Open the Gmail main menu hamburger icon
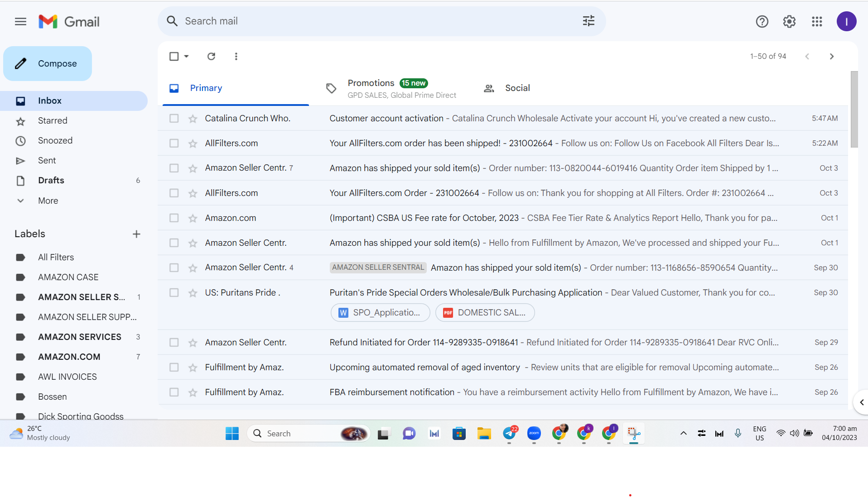 [x=20, y=21]
